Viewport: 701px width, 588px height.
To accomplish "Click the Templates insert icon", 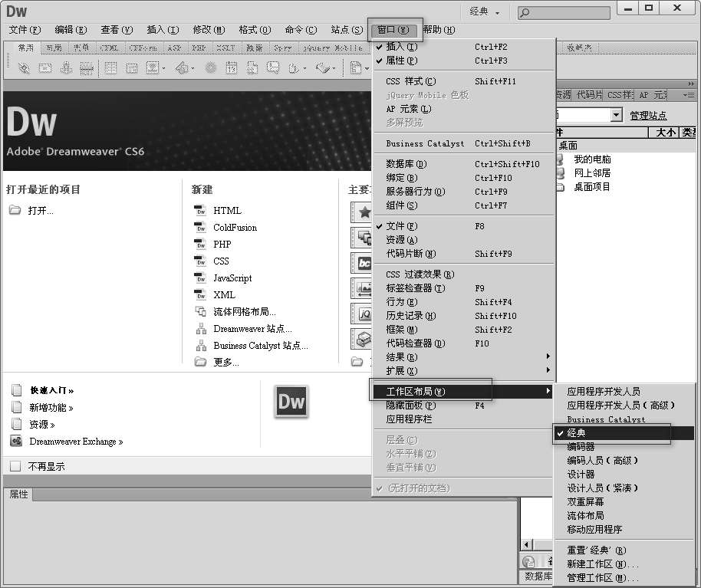I will pos(356,68).
